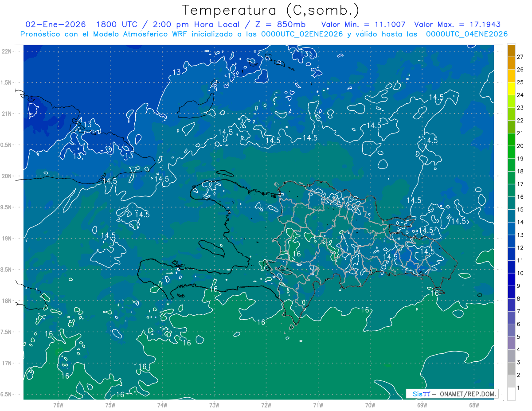Screen dimensions: 532x411
Task: Click the "Temperatura (C,somb.)" chart title
Action: tap(270, 10)
